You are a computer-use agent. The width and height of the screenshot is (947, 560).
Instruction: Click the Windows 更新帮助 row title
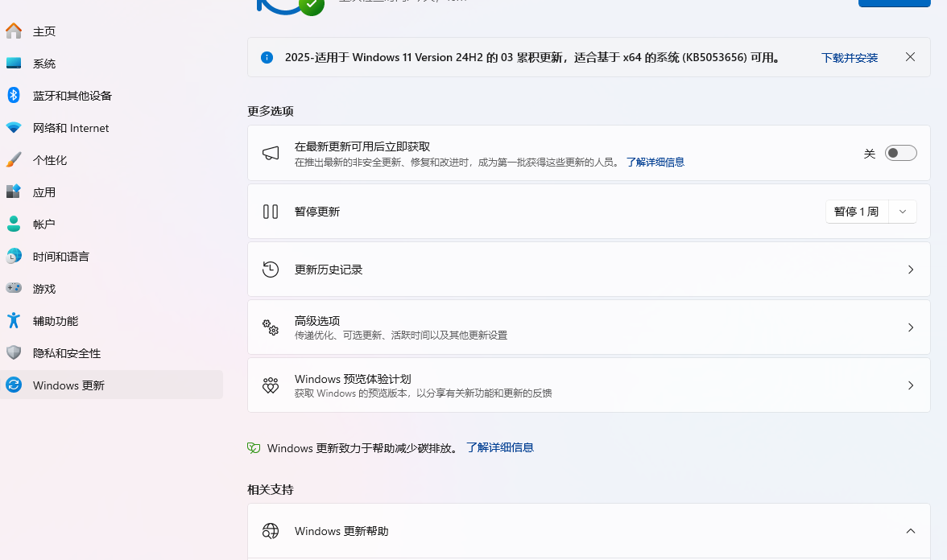341,531
